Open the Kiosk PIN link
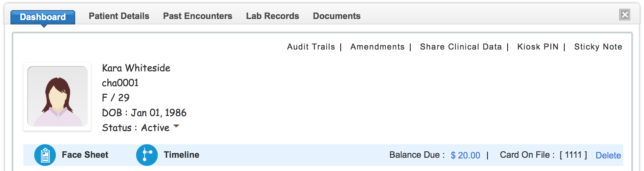Image resolution: width=644 pixels, height=171 pixels. pos(538,47)
